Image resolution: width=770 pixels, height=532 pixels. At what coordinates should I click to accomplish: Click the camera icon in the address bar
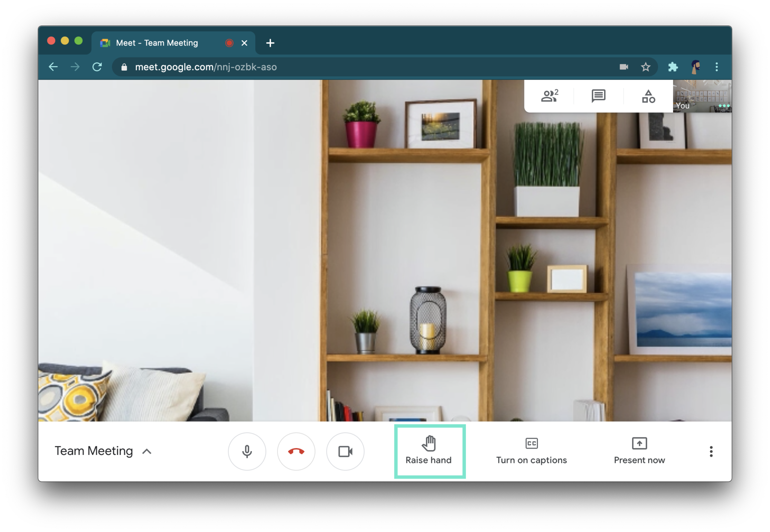point(624,67)
